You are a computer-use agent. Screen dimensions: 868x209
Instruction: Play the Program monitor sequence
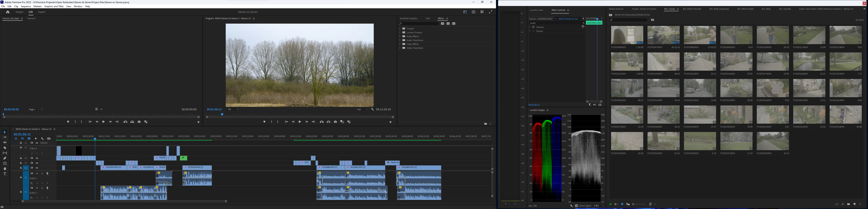click(300, 122)
